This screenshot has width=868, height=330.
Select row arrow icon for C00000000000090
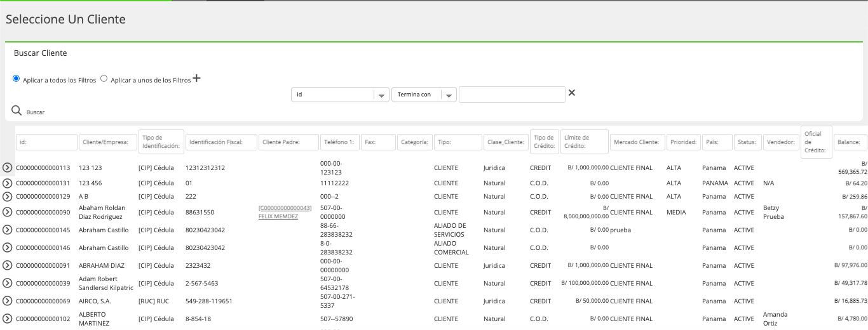click(x=8, y=212)
